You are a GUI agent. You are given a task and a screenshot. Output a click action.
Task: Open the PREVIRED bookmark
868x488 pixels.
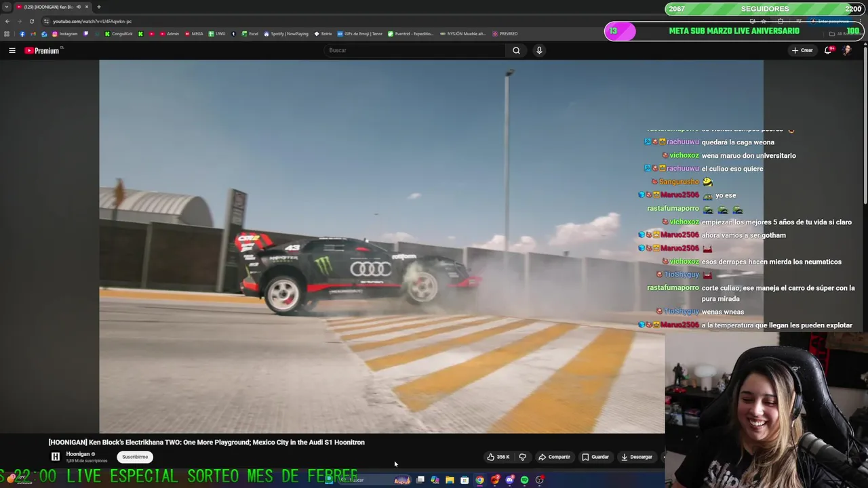(505, 34)
